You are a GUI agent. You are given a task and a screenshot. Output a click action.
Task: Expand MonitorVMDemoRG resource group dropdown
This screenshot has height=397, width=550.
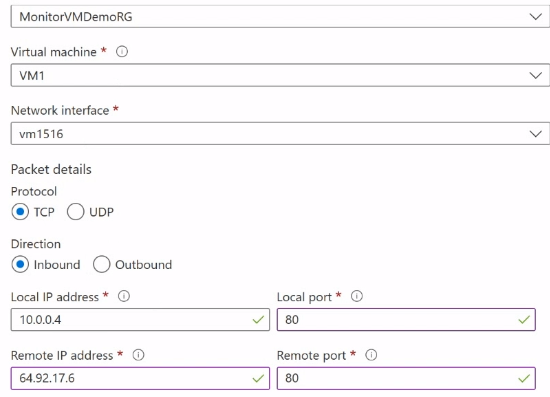point(280,16)
